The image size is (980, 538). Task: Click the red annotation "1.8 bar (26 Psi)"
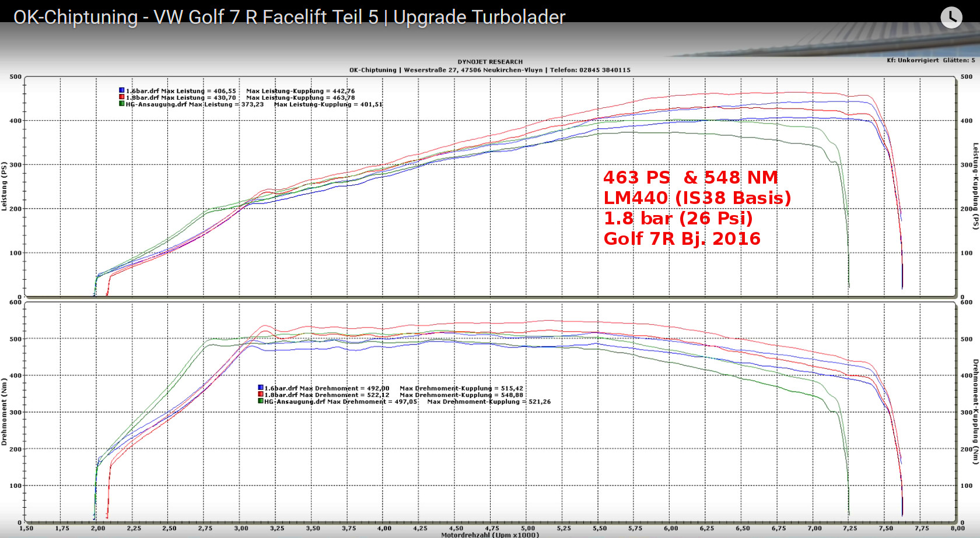678,218
